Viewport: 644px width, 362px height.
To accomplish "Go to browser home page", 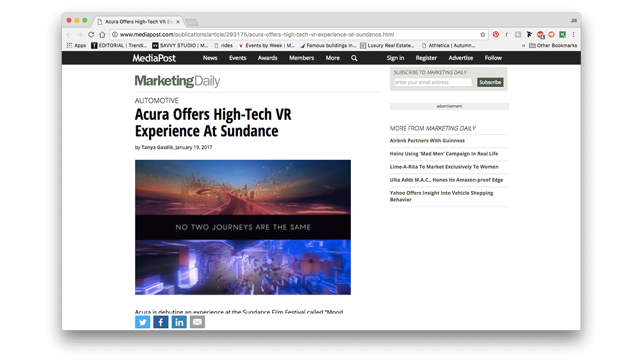I will [x=102, y=34].
